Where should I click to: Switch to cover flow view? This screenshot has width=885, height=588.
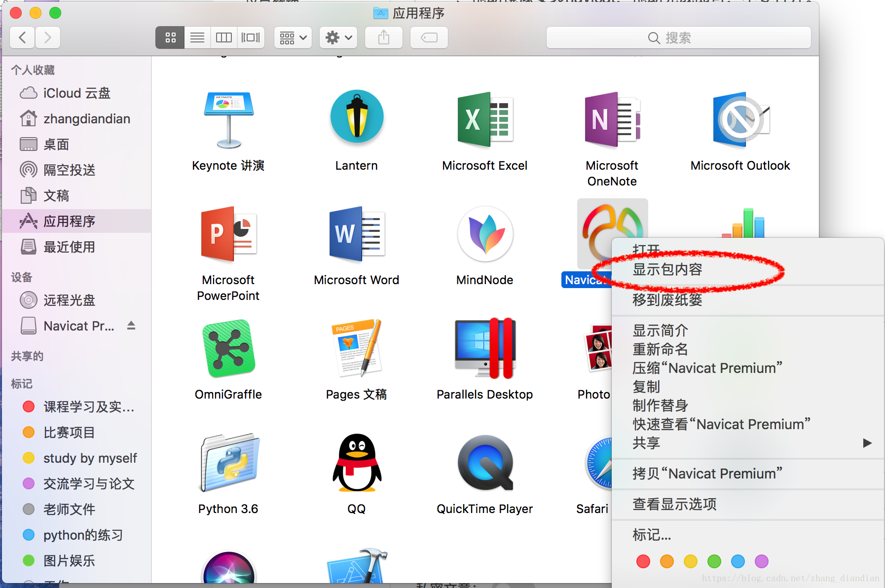pos(251,37)
